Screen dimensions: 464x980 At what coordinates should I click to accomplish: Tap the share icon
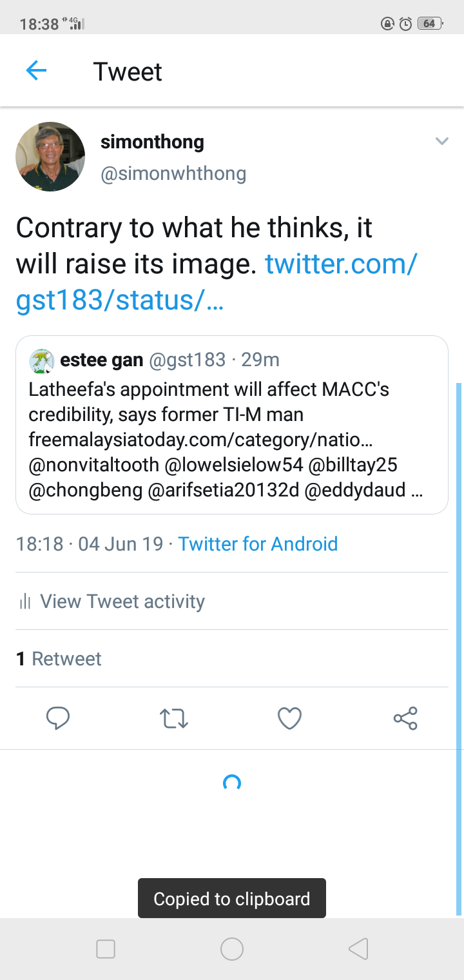click(x=405, y=718)
